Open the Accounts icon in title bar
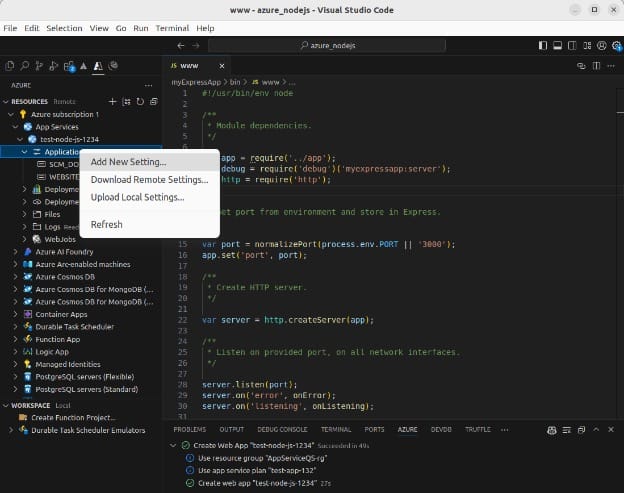624x493 pixels. (x=602, y=45)
